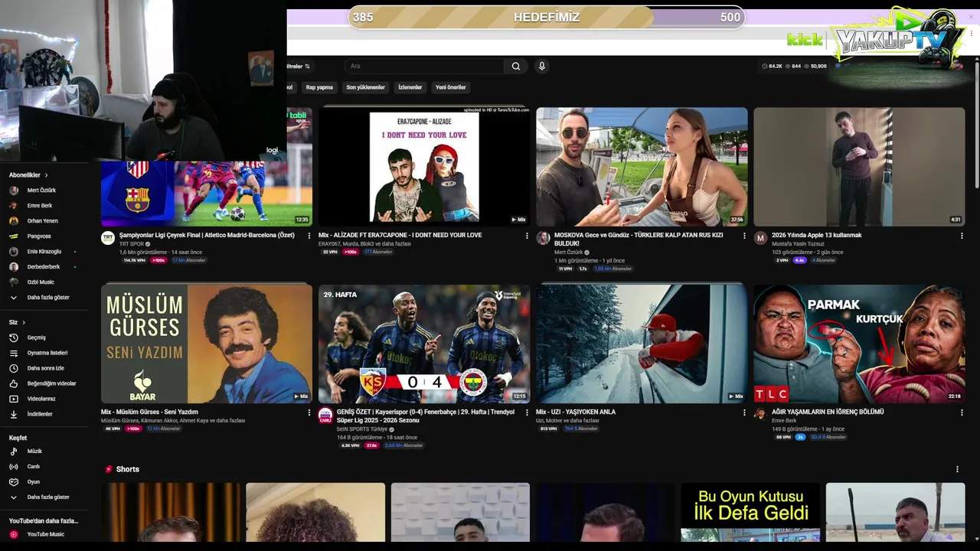Image resolution: width=980 pixels, height=551 pixels.
Task: Expand the Siz section chevron
Action: tap(24, 322)
